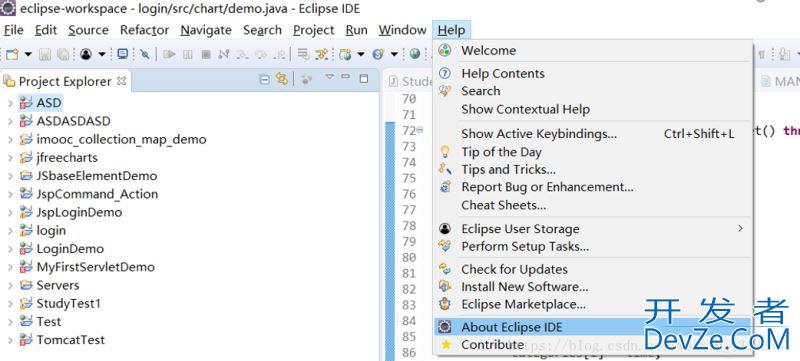Expand the Test project node
The image size is (800, 361).
pyautogui.click(x=10, y=322)
